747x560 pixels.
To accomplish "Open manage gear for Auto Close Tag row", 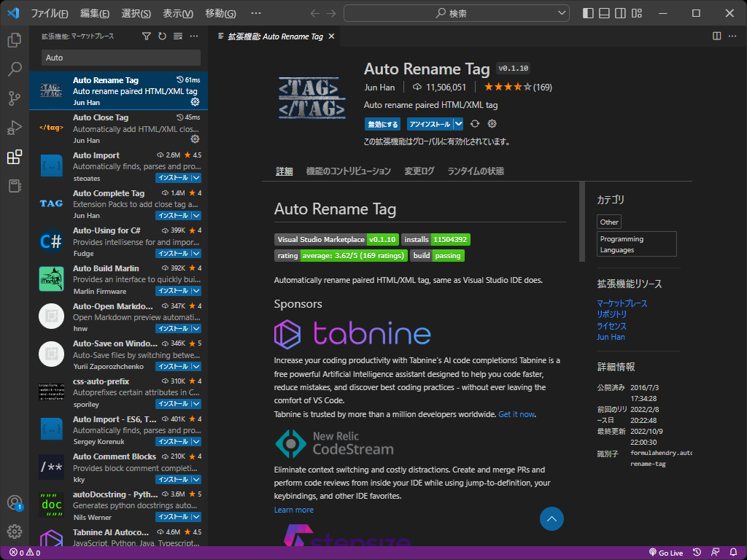I will (195, 139).
